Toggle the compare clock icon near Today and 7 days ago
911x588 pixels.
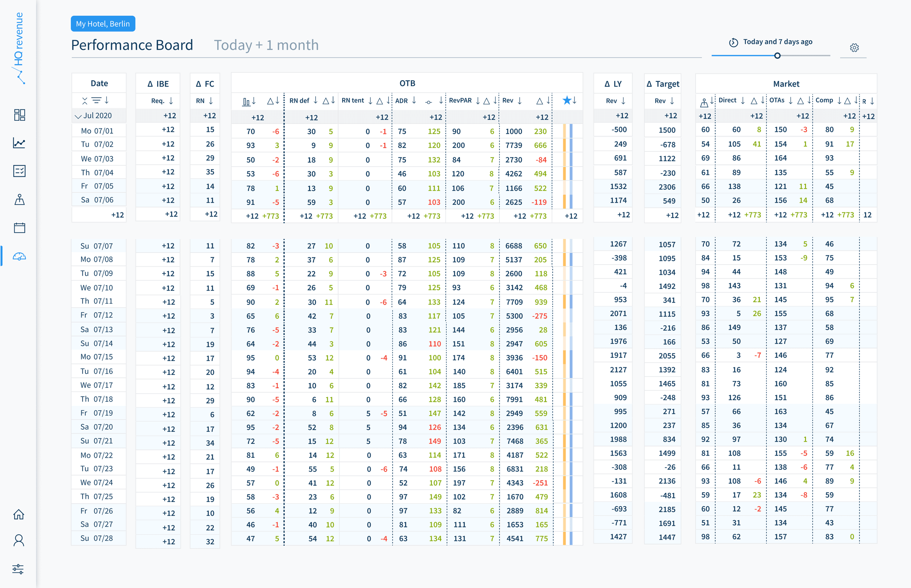click(733, 42)
